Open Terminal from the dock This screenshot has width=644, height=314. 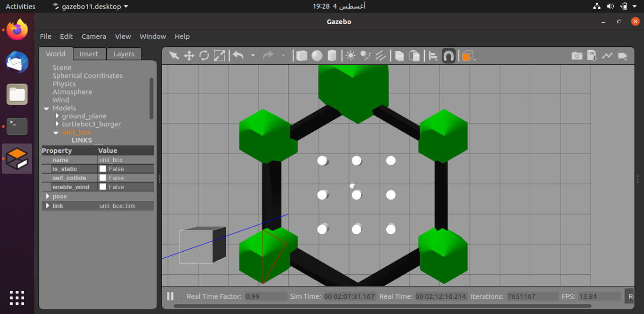tap(17, 126)
